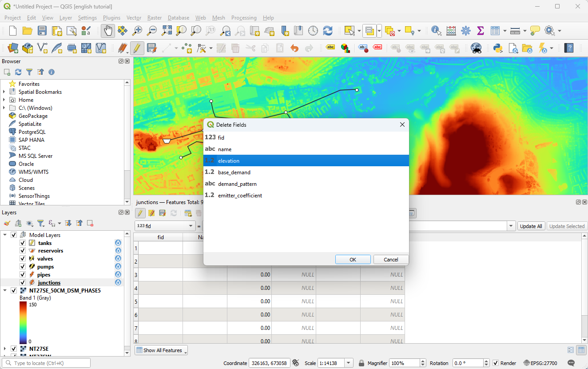Click the Zoom In magnifier tool
Image resolution: width=588 pixels, height=369 pixels.
[x=137, y=31]
